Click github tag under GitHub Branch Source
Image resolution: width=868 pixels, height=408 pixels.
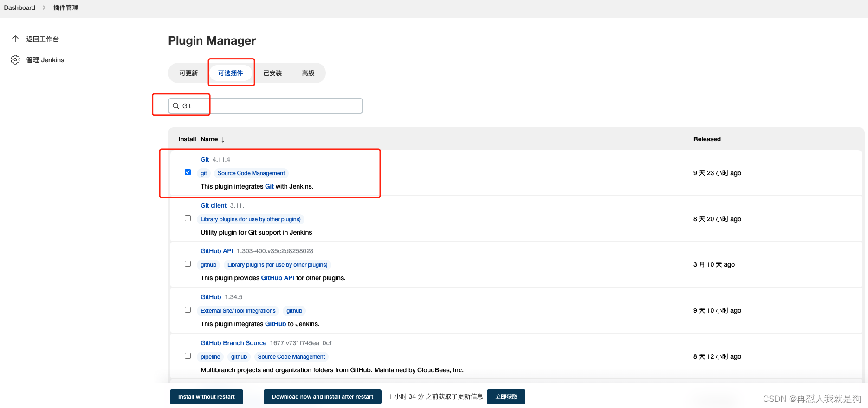point(239,357)
